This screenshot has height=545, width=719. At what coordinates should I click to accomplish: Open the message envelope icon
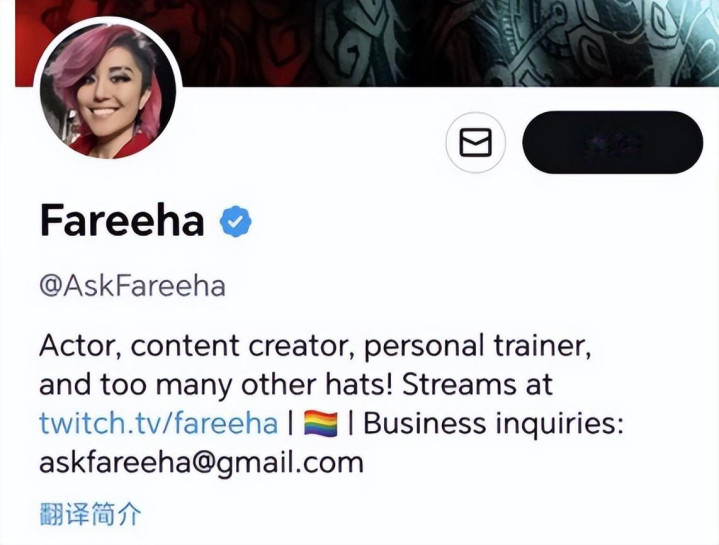(x=476, y=143)
